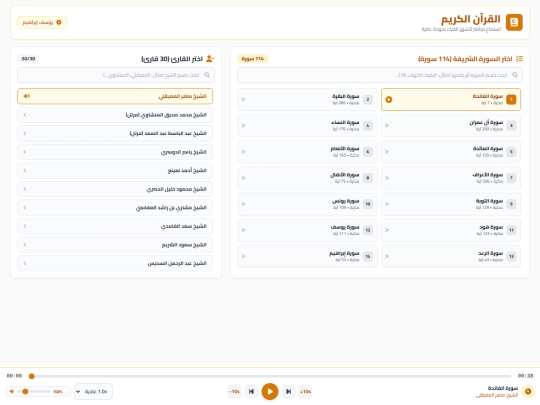This screenshot has height=405, width=540.
Task: Jump forward with the +10s button
Action: tap(305, 392)
